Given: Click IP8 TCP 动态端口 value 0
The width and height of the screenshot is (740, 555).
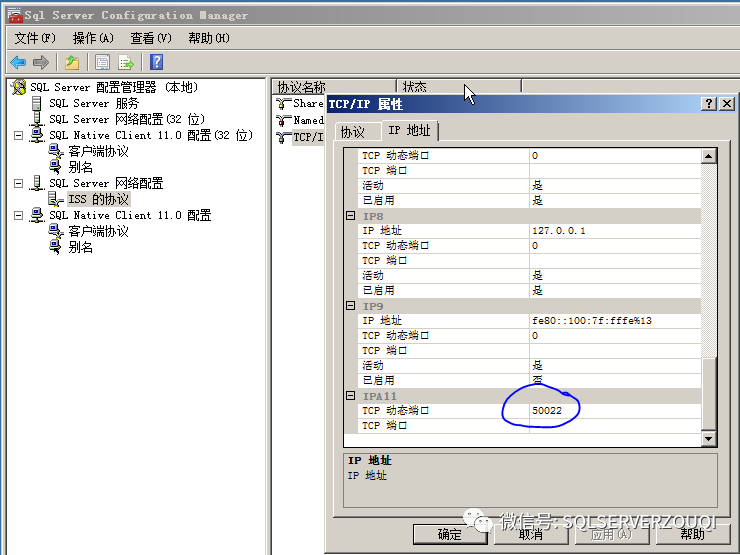Looking at the screenshot, I should [x=615, y=246].
